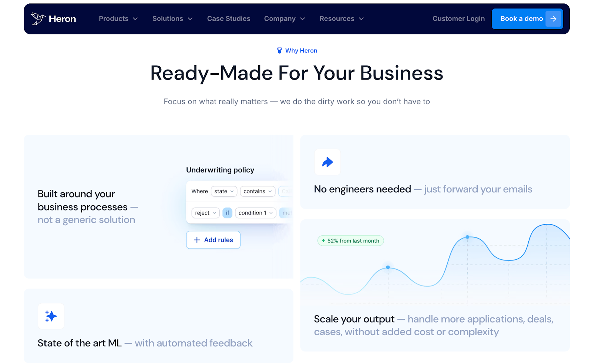This screenshot has height=364, width=592.
Task: Click 'State of the art ML' text
Action: [x=80, y=343]
